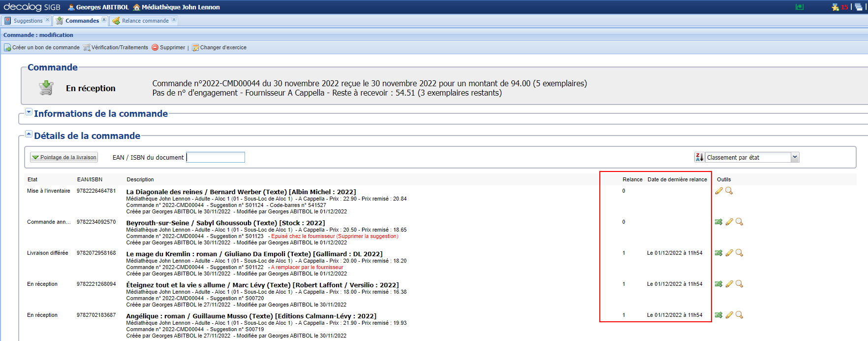Click green shuffle arrows for Éteignez tout et la vie s'allume
This screenshot has height=341, width=868.
point(719,284)
